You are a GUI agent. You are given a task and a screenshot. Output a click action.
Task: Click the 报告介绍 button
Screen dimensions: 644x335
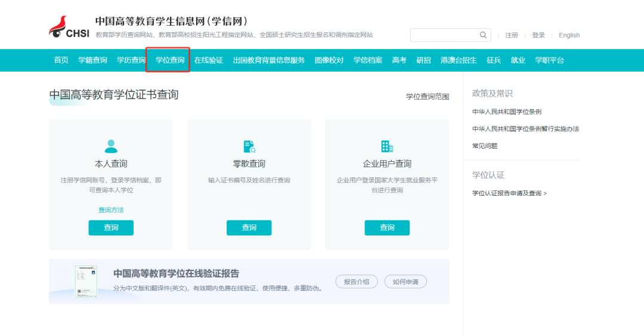pyautogui.click(x=357, y=281)
